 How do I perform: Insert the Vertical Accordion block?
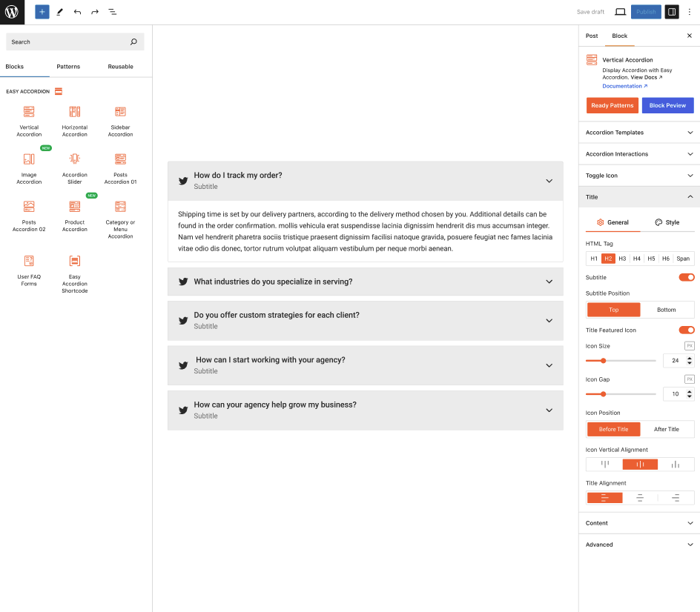pos(29,119)
